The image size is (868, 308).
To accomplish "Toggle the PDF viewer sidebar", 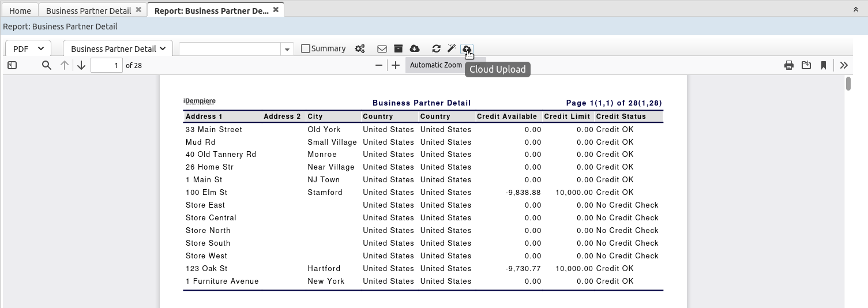I will [x=12, y=65].
